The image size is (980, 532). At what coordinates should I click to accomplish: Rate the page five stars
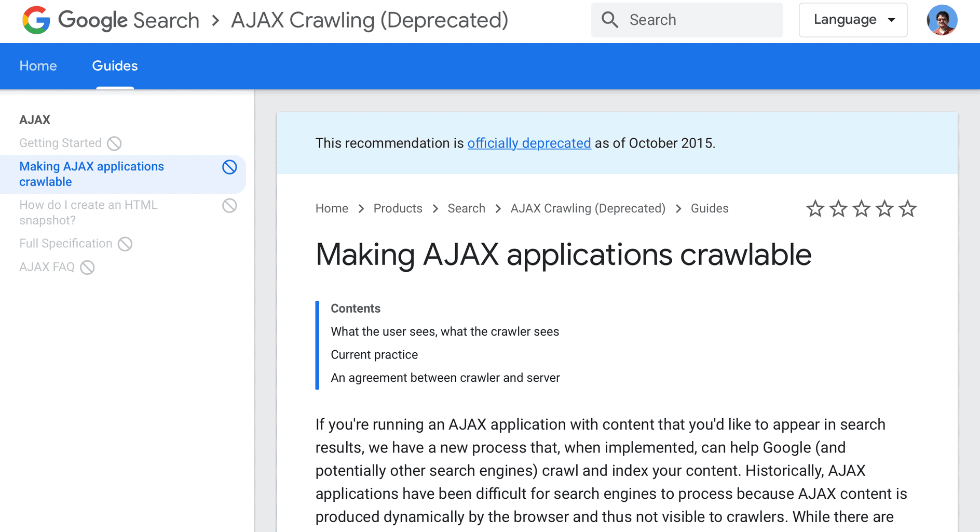click(908, 208)
